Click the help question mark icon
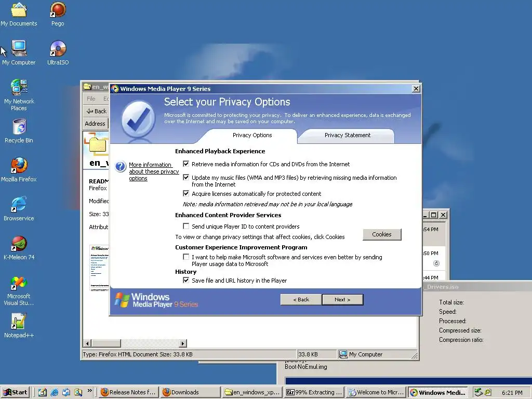The height and width of the screenshot is (399, 532). coord(121,167)
